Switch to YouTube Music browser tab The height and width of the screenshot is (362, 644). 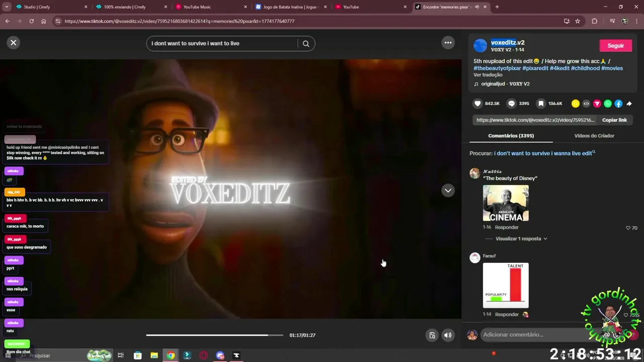[211, 7]
